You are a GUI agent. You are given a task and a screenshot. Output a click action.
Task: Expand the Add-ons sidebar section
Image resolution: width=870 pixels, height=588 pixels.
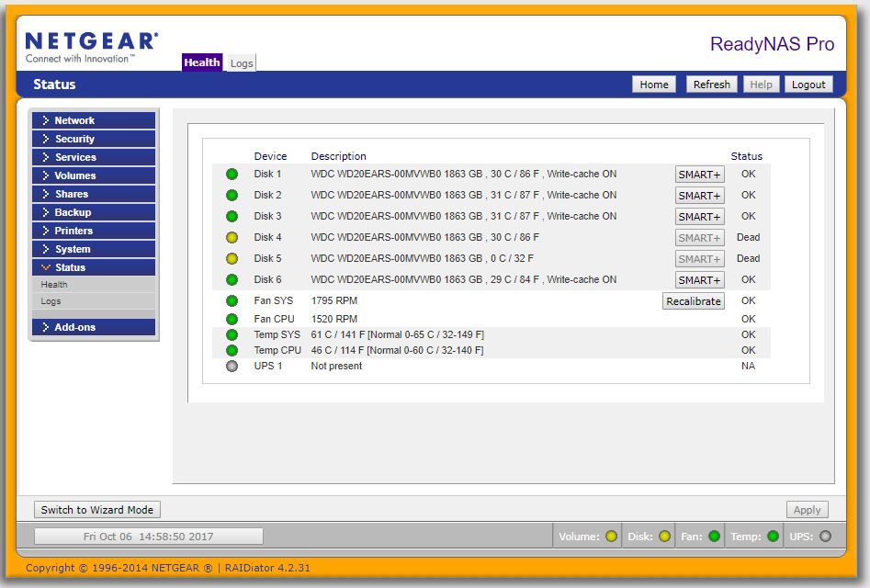tap(93, 327)
